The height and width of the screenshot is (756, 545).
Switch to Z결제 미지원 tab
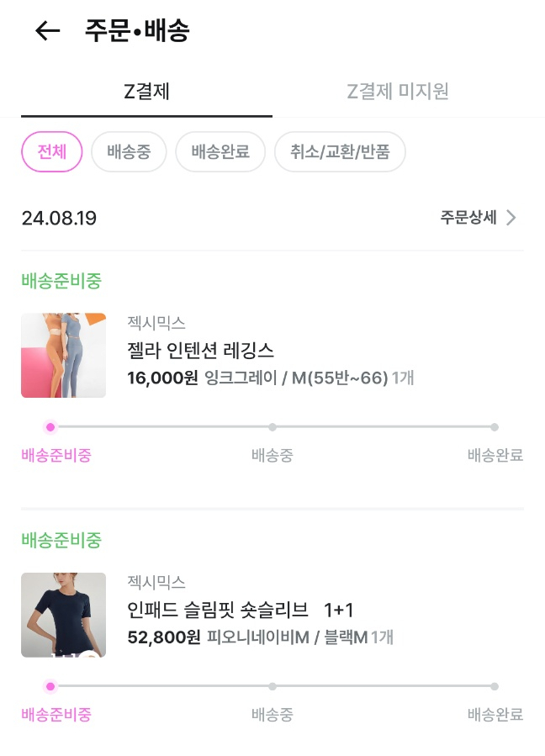tap(397, 91)
